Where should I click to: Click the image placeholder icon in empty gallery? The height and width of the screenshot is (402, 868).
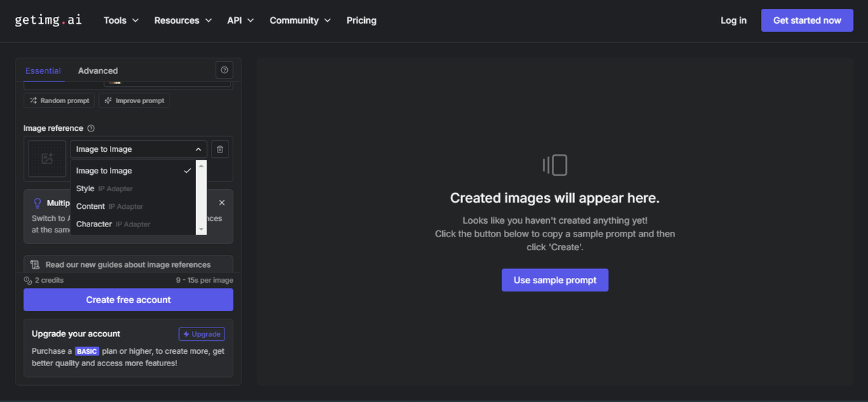[x=555, y=165]
